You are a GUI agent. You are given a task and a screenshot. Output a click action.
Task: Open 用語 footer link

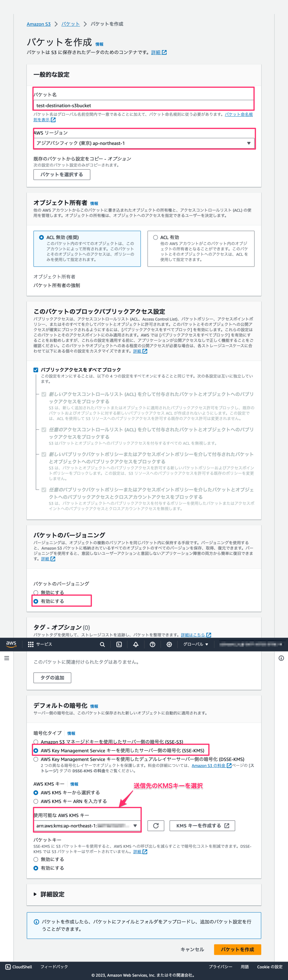(x=244, y=967)
